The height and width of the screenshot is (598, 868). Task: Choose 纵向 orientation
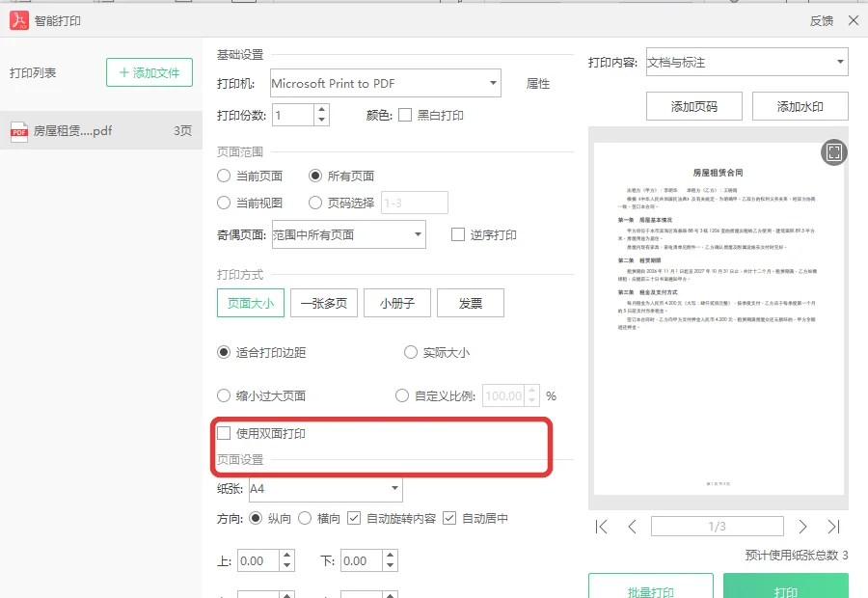click(x=256, y=518)
